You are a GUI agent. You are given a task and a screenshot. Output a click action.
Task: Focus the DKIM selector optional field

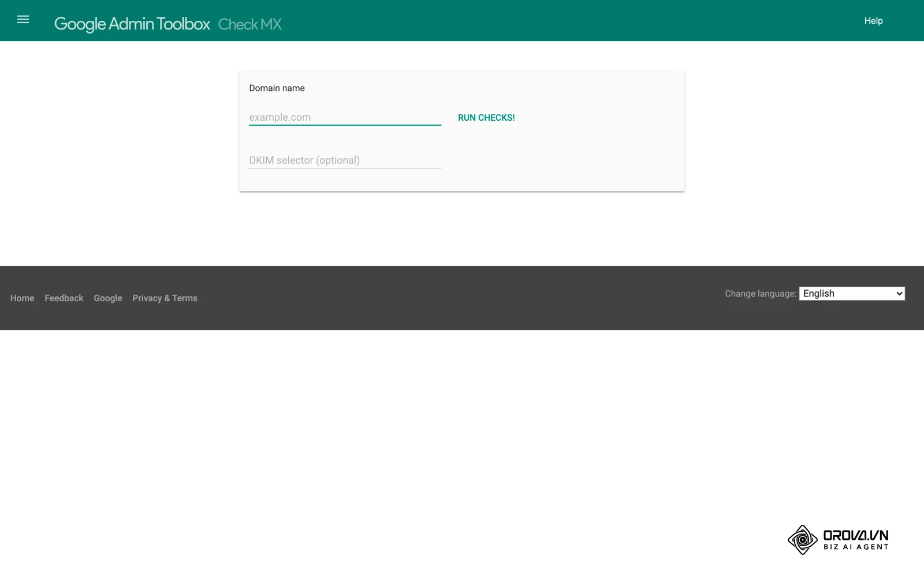(x=345, y=160)
